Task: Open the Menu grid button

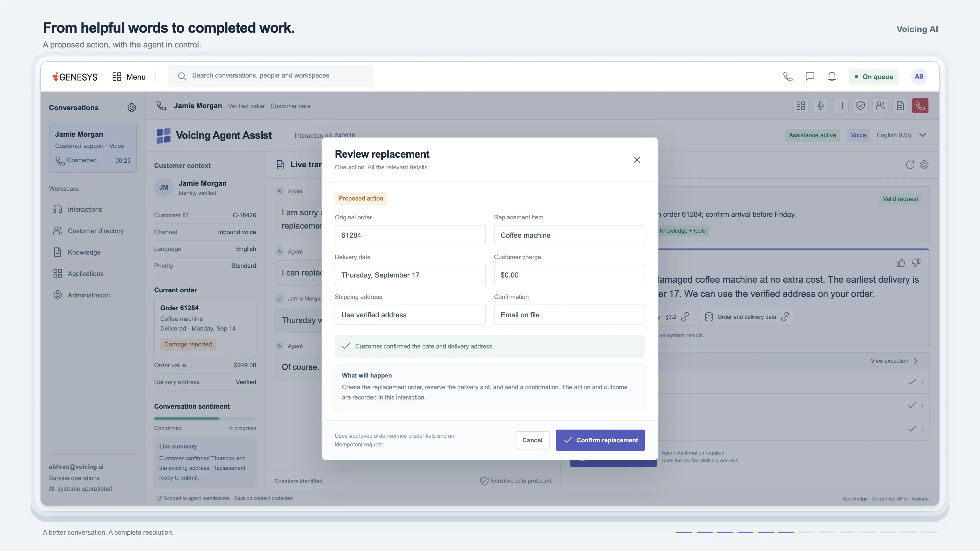Action: pyautogui.click(x=129, y=77)
